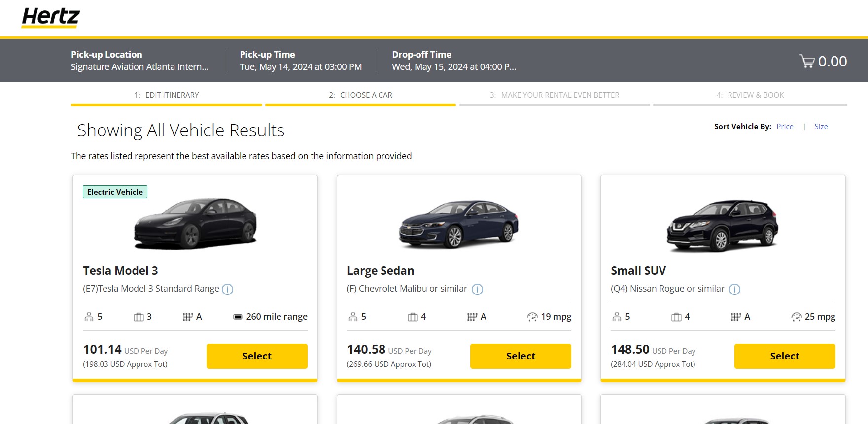Click the Large Sedan luggage icon

[413, 317]
